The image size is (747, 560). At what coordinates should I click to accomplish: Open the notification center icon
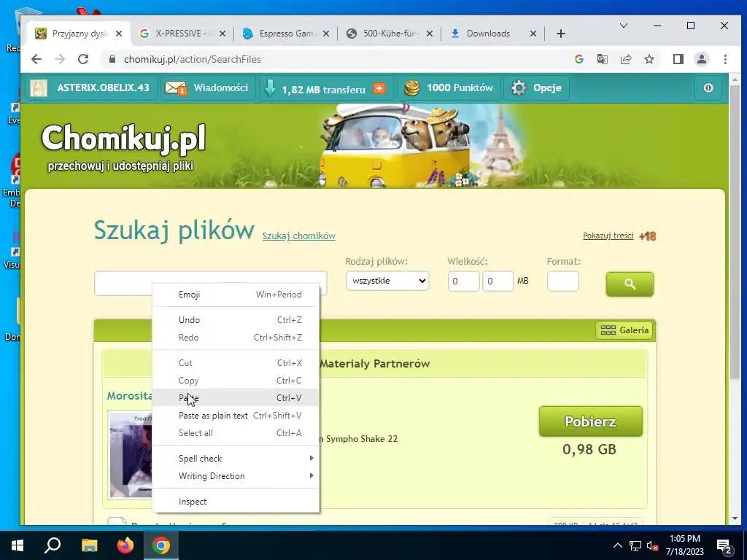[x=724, y=546]
